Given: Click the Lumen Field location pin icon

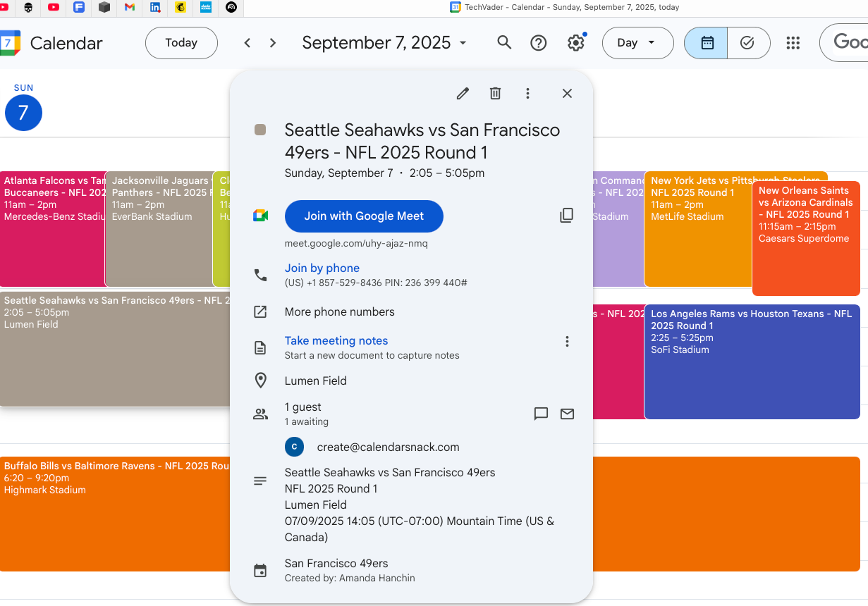Looking at the screenshot, I should [260, 381].
